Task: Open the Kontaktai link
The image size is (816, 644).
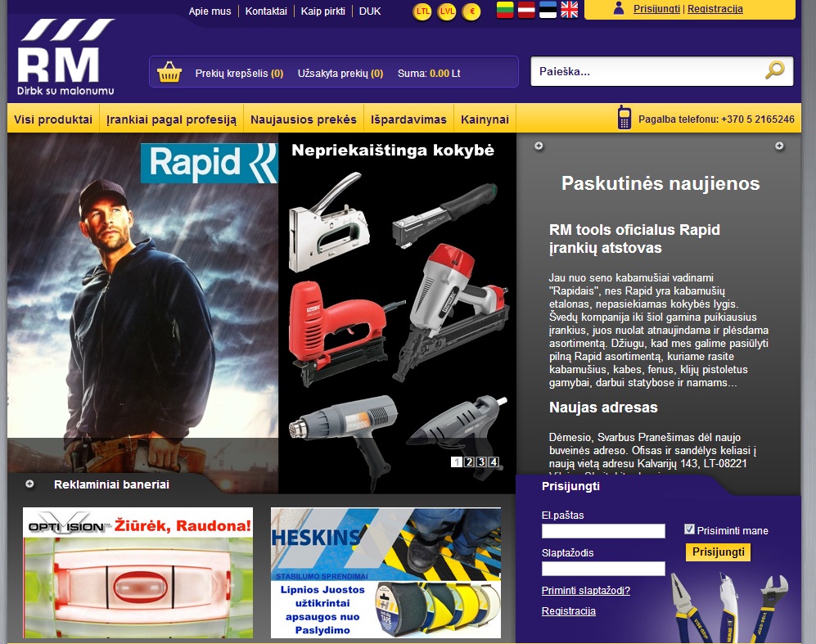Action: coord(266,11)
